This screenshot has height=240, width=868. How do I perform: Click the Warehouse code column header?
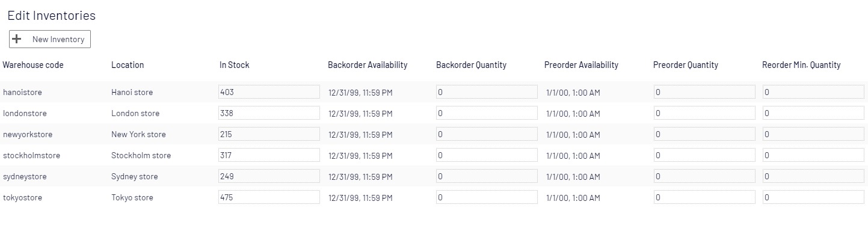point(33,65)
